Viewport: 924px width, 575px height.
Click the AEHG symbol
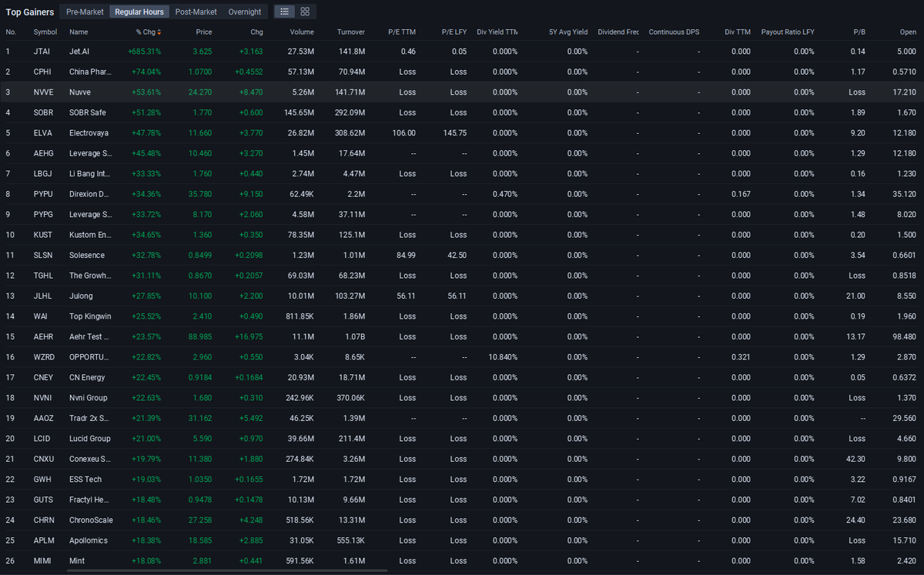44,153
